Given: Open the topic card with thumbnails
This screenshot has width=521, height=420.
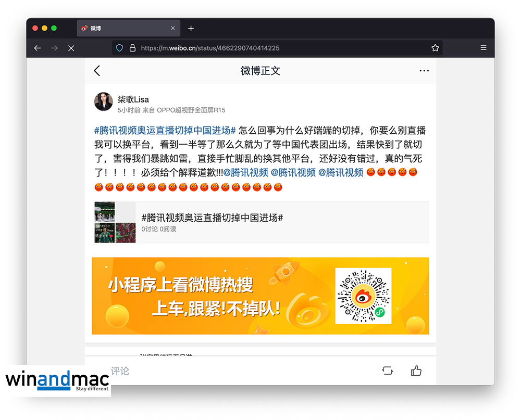Looking at the screenshot, I should point(260,222).
